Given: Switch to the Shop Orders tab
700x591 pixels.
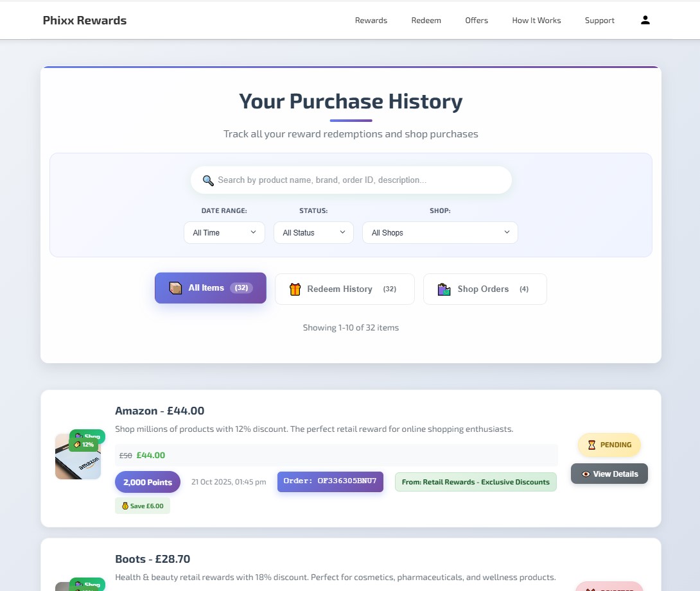Looking at the screenshot, I should click(x=485, y=289).
